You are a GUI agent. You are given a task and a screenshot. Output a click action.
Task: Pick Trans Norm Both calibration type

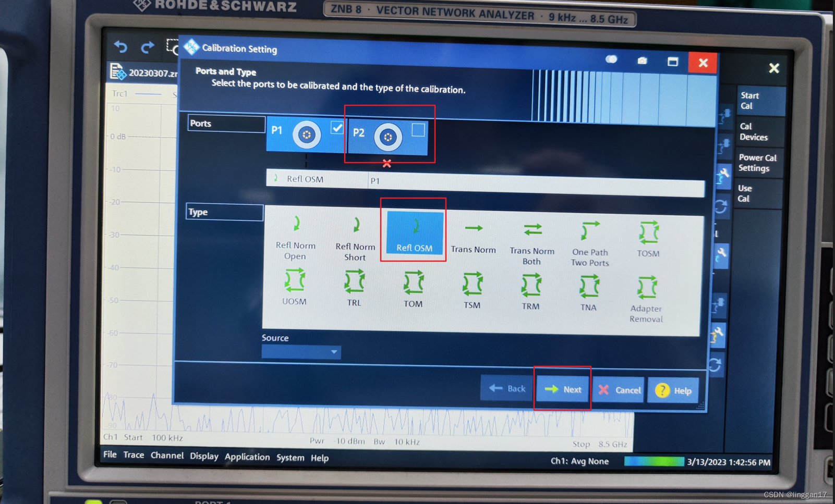coord(532,244)
